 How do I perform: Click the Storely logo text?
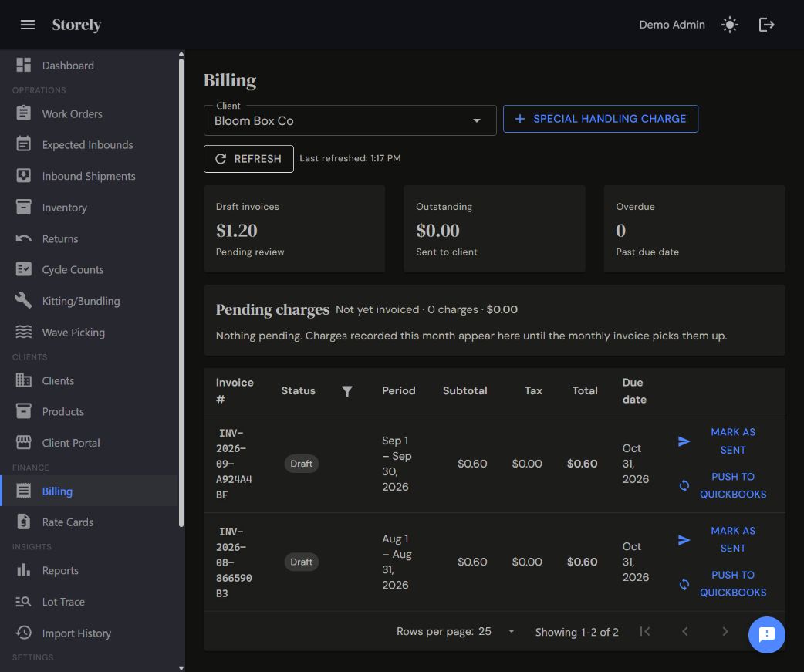[x=76, y=25]
